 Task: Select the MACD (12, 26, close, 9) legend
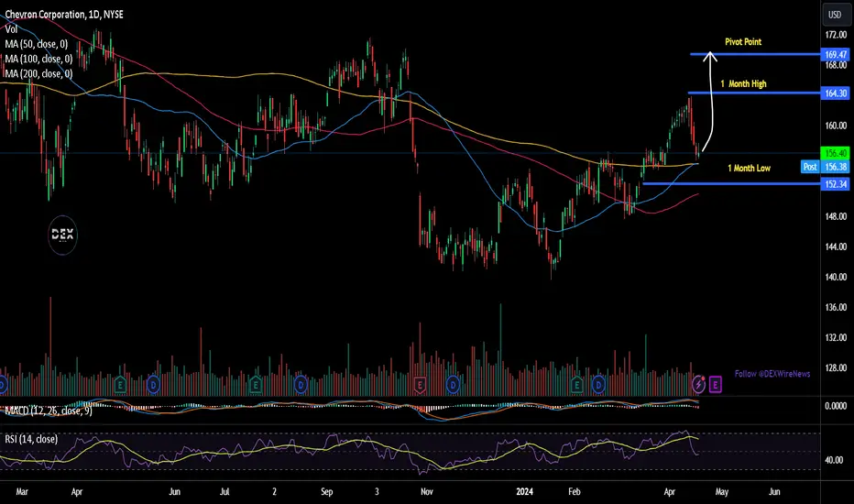click(49, 411)
